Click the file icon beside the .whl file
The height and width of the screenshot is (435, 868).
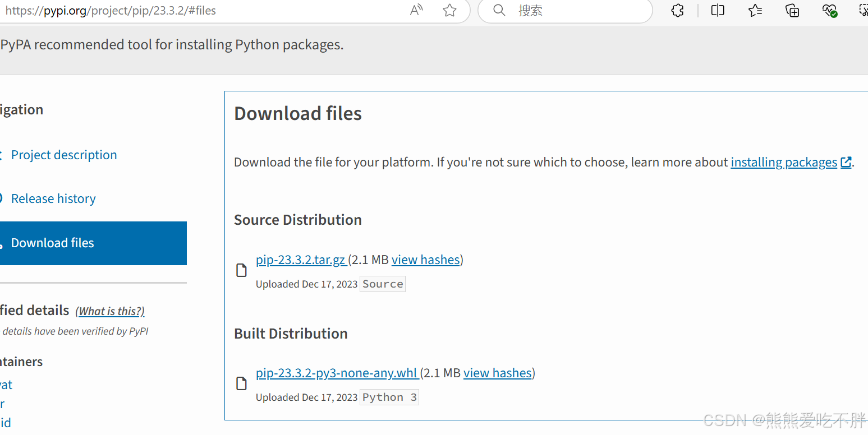(x=241, y=384)
